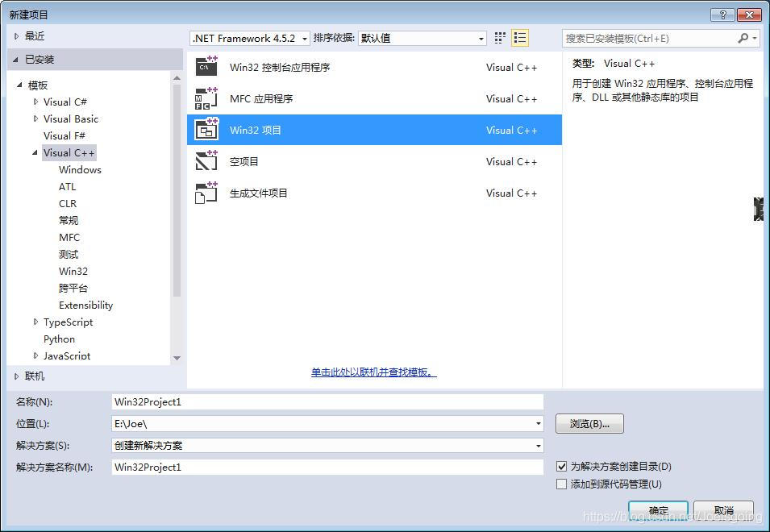The image size is (770, 532).
Task: Select Visual F# in the tree
Action: coord(65,135)
